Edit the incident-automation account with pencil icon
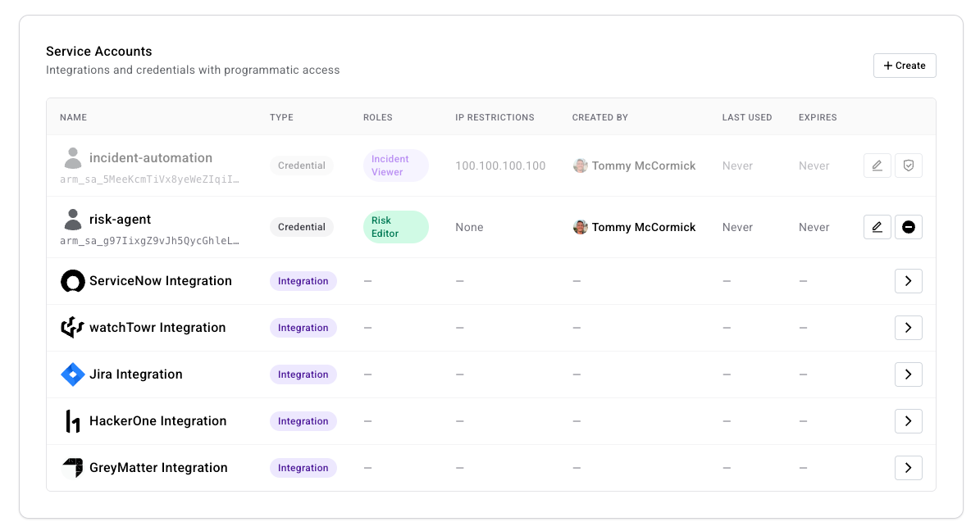The width and height of the screenshot is (980, 531). 877,166
